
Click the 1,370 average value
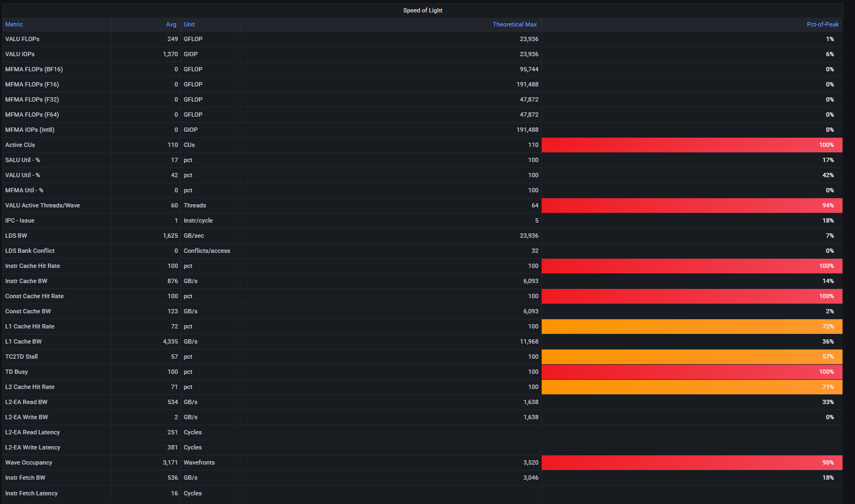click(170, 54)
